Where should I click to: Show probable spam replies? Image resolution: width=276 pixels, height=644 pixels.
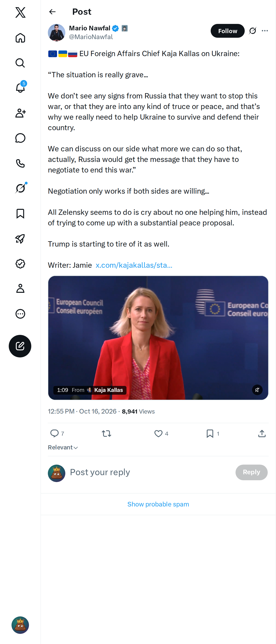(x=158, y=504)
